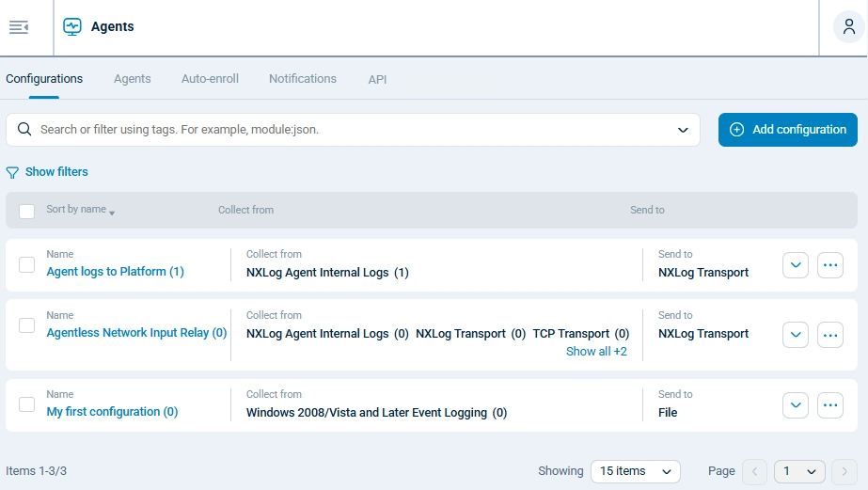Open more options for Agent logs to Platform
The width and height of the screenshot is (868, 490).
[829, 265]
